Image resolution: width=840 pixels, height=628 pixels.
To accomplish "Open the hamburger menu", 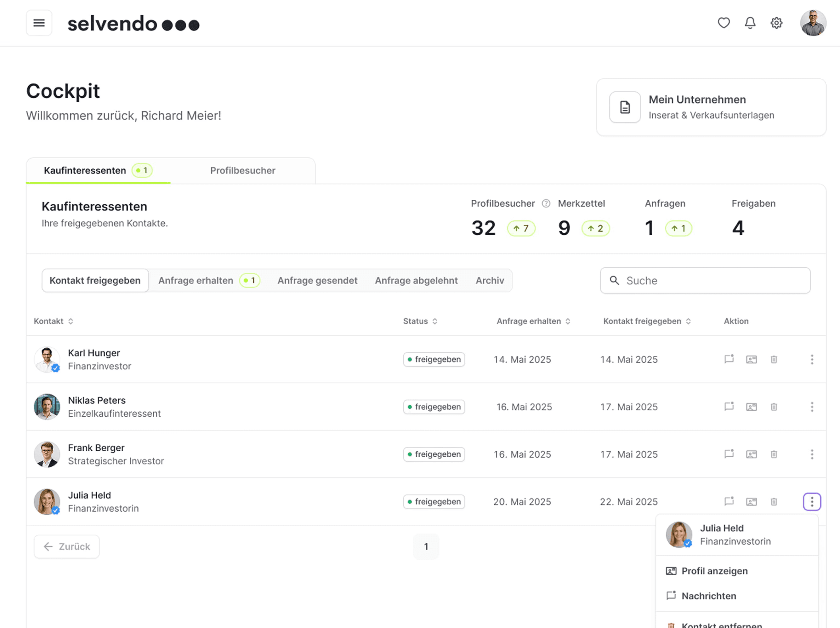I will (x=39, y=23).
